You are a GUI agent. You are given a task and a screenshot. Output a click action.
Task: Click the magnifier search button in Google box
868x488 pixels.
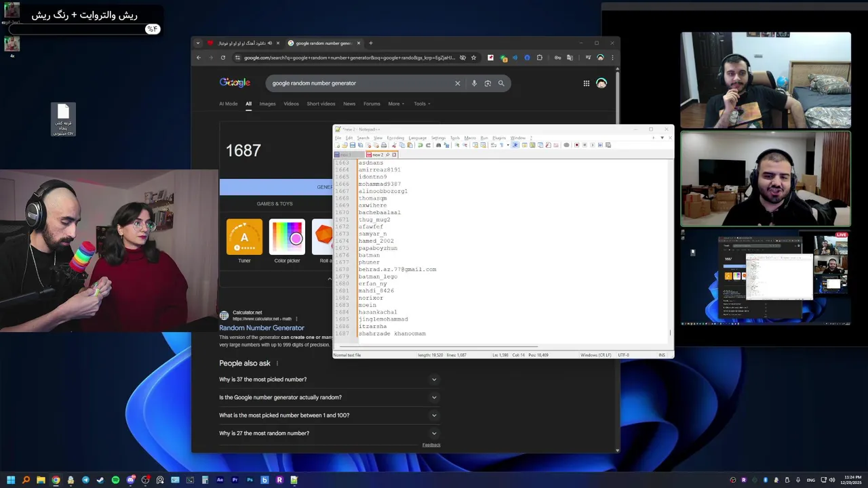point(501,83)
